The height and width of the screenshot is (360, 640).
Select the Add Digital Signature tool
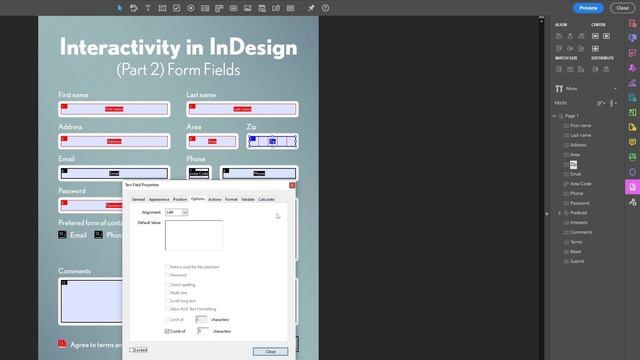pyautogui.click(x=276, y=8)
